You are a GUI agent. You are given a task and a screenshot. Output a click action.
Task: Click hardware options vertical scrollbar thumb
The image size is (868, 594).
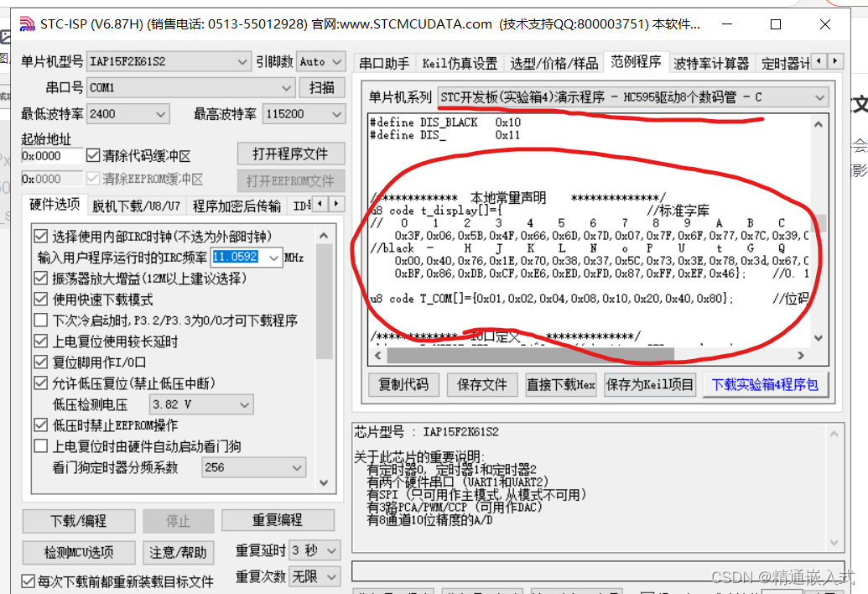[324, 302]
